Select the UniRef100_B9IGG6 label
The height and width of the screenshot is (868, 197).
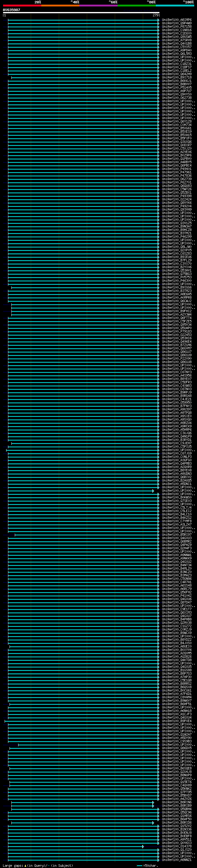(177, 287)
